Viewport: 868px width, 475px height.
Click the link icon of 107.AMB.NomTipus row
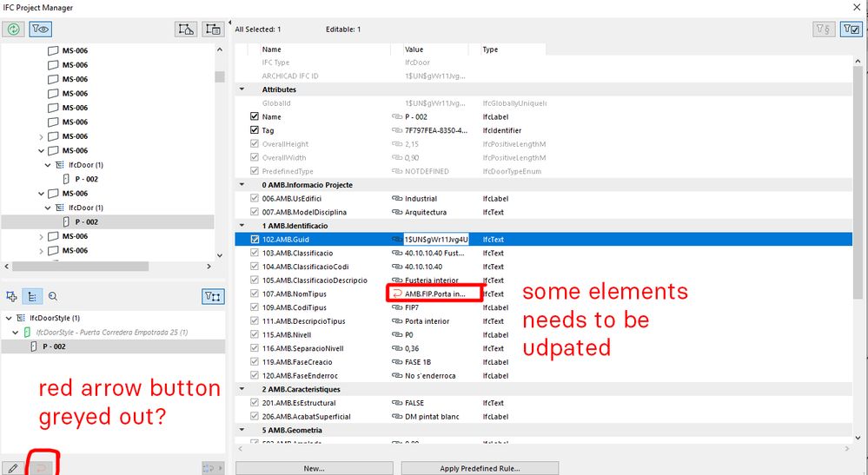pos(397,294)
